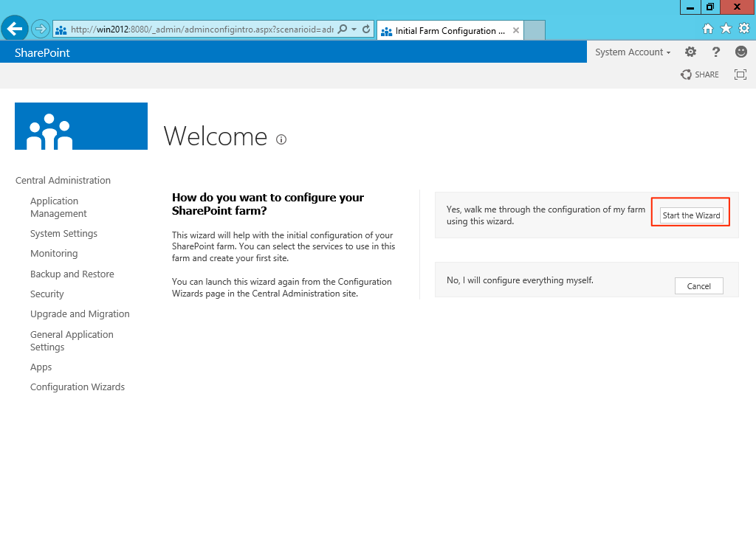
Task: Click the smiley feedback icon
Action: point(741,52)
